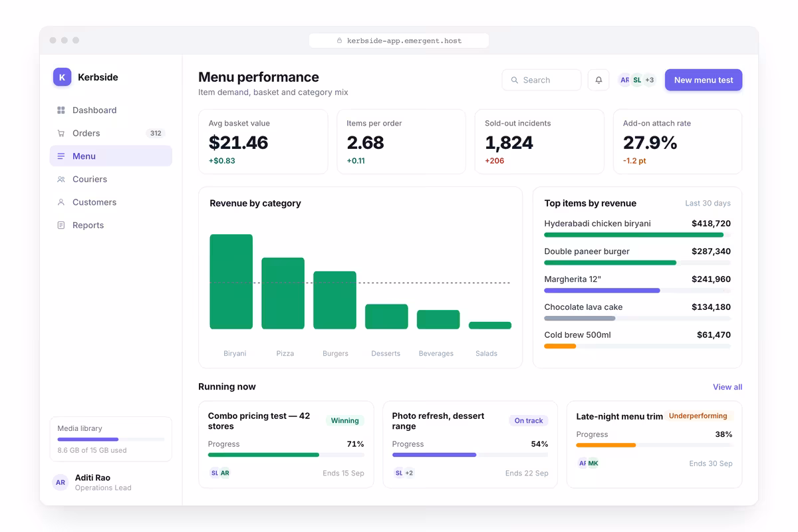The image size is (798, 532).
Task: Click the Reports document icon
Action: [x=61, y=225]
